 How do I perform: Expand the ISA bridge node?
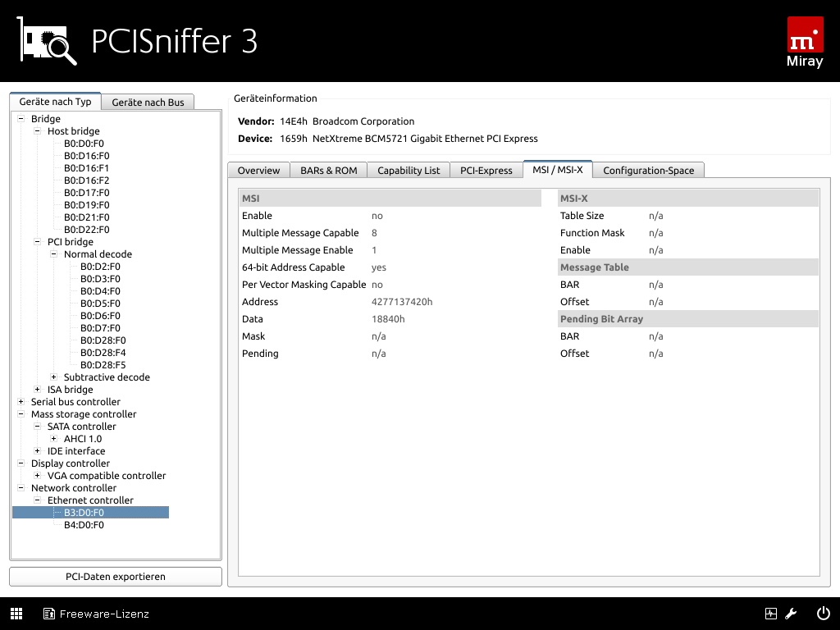(x=38, y=390)
